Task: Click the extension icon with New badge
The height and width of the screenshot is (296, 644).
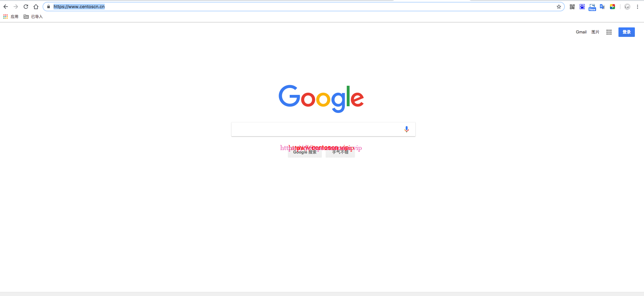Action: 592,7
